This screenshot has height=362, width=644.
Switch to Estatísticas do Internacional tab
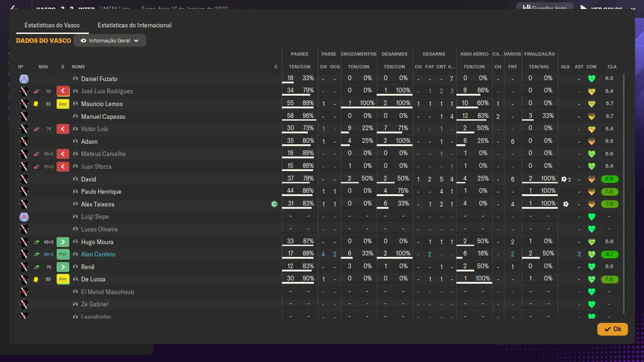(x=134, y=25)
